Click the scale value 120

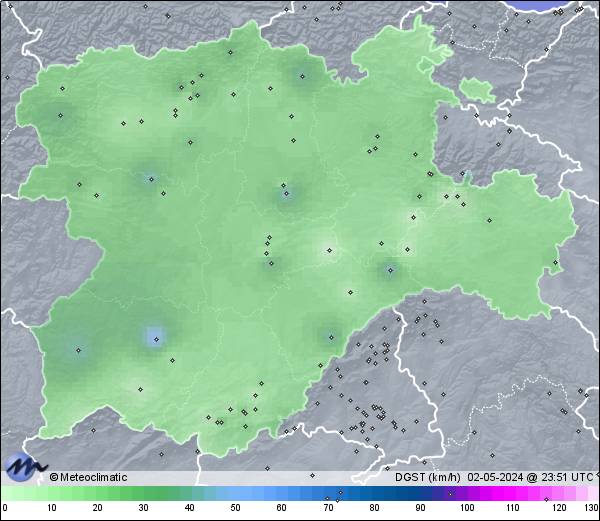pos(559,508)
